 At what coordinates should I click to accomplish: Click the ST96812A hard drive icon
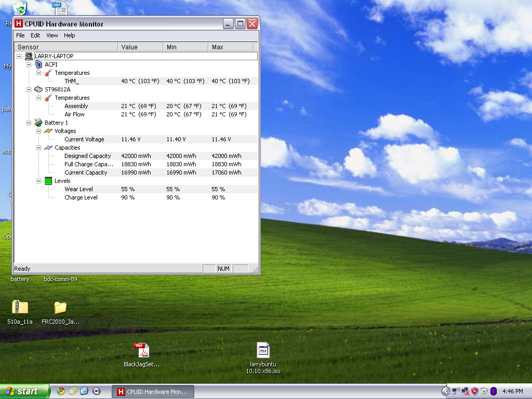(38, 89)
